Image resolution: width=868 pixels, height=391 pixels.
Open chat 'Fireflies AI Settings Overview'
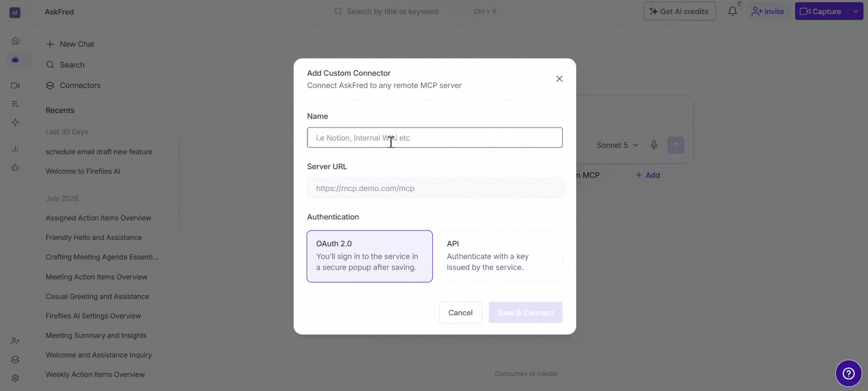pyautogui.click(x=93, y=316)
